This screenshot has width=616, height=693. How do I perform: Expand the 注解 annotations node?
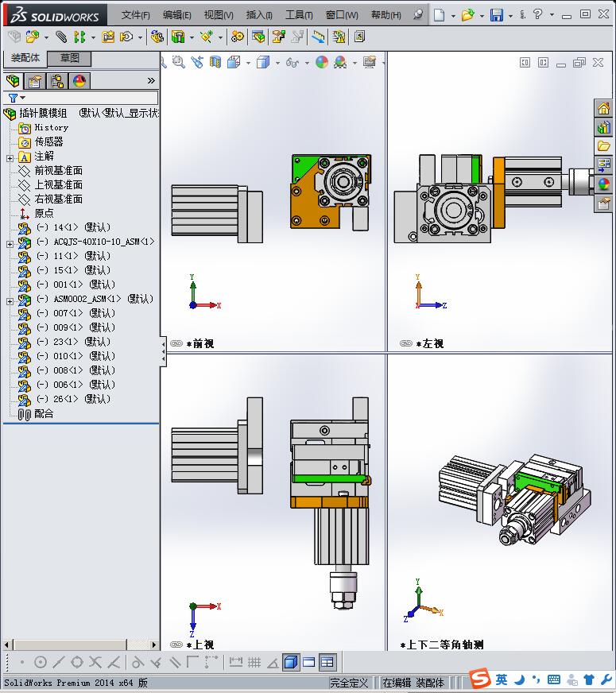tap(10, 158)
